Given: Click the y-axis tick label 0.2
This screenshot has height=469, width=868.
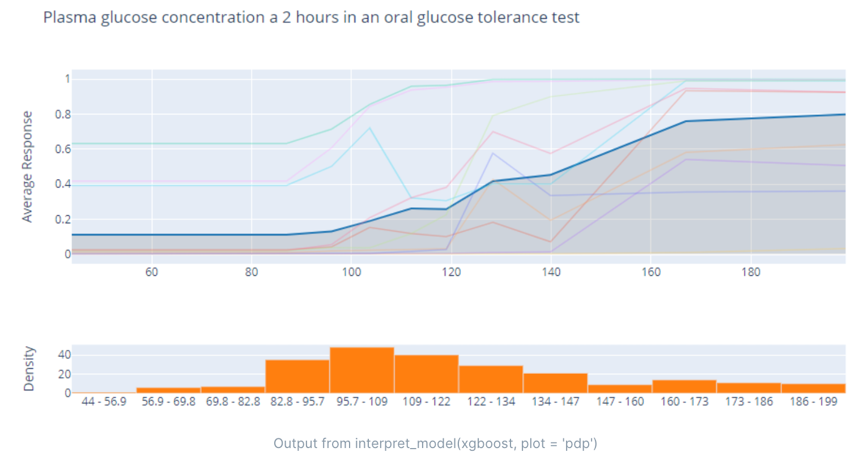Looking at the screenshot, I should [62, 219].
